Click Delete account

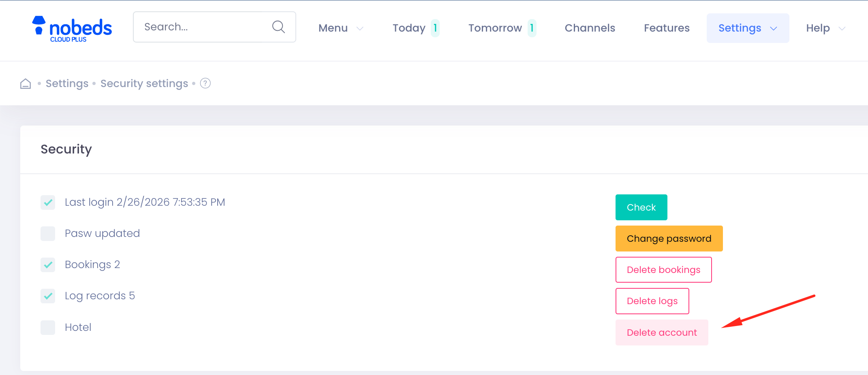tap(661, 332)
